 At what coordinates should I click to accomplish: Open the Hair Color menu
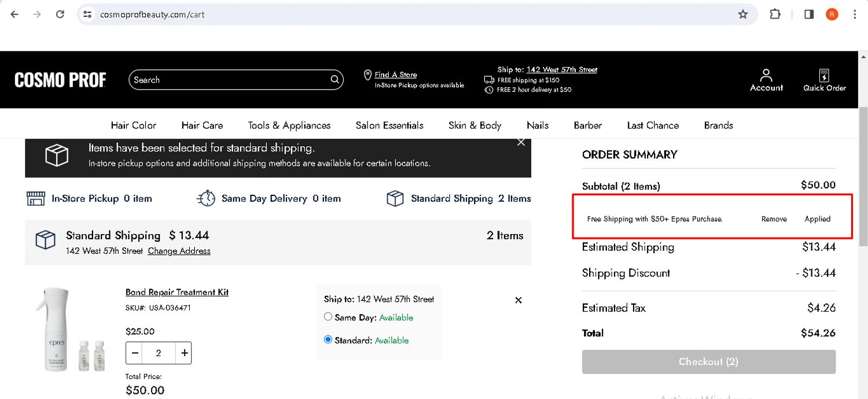(x=134, y=125)
